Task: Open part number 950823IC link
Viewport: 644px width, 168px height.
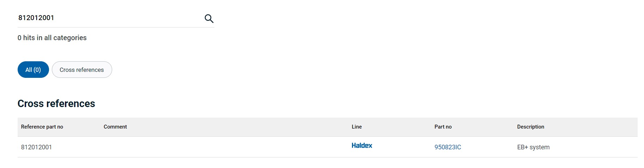Action: [x=448, y=147]
